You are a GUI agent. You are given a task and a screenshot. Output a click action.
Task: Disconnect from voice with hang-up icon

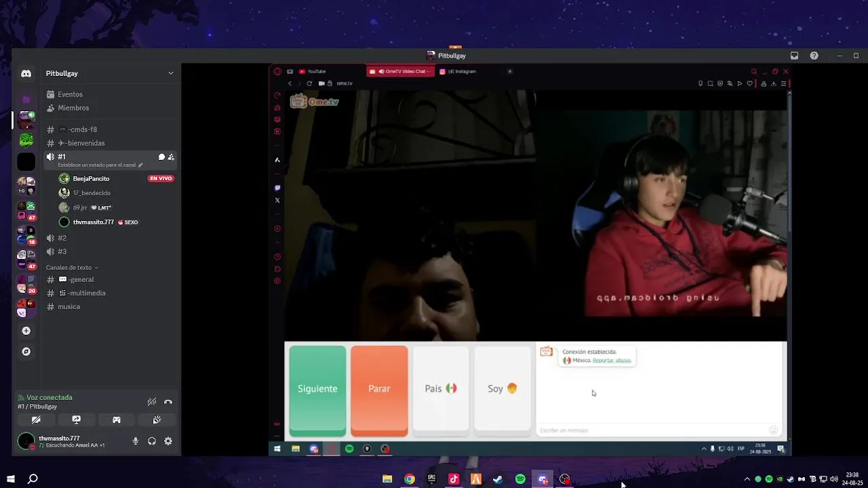tap(168, 402)
